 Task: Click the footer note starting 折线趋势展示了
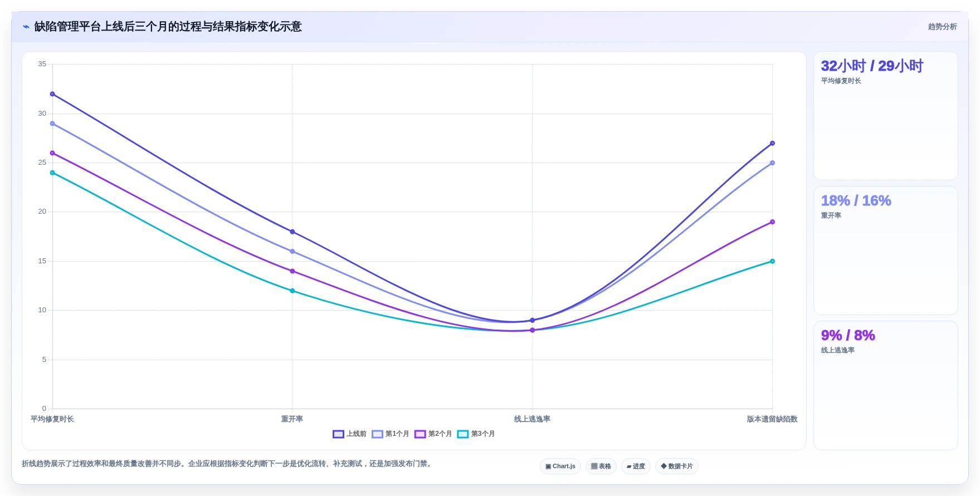(x=228, y=464)
